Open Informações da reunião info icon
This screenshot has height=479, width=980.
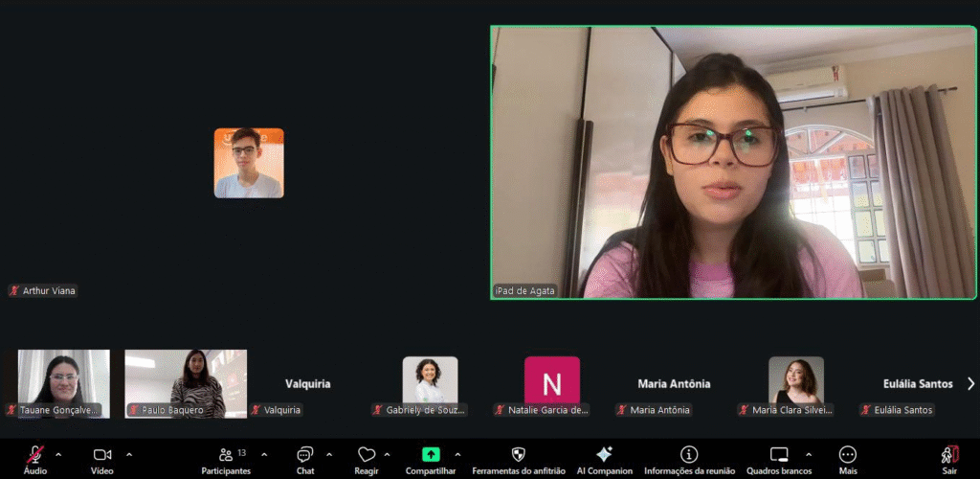[x=688, y=454]
